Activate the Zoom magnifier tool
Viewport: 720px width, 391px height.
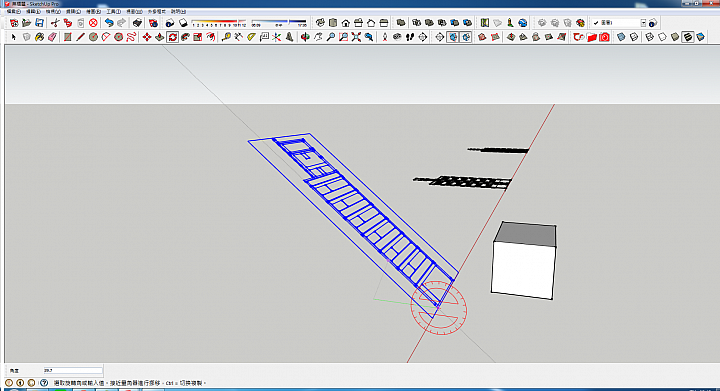[331, 37]
